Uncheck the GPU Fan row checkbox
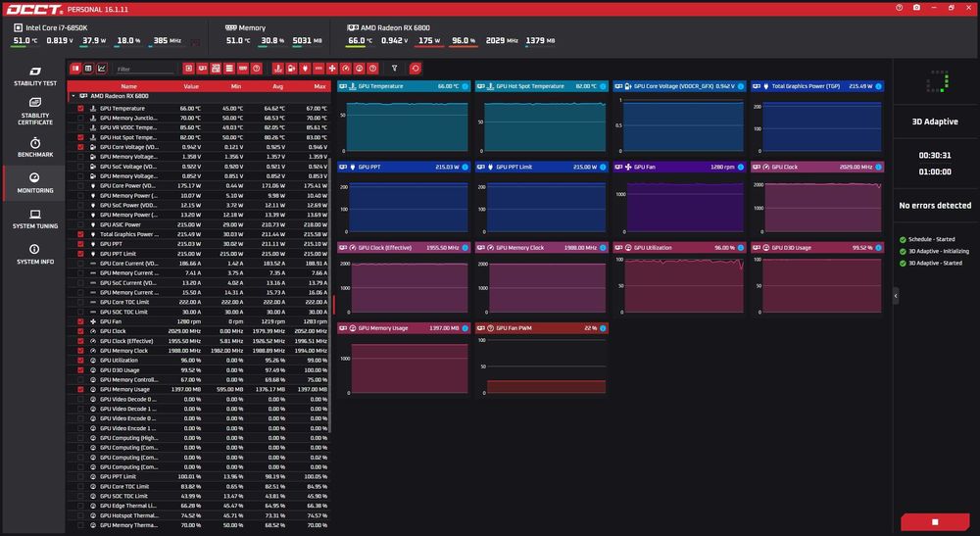 pos(80,321)
